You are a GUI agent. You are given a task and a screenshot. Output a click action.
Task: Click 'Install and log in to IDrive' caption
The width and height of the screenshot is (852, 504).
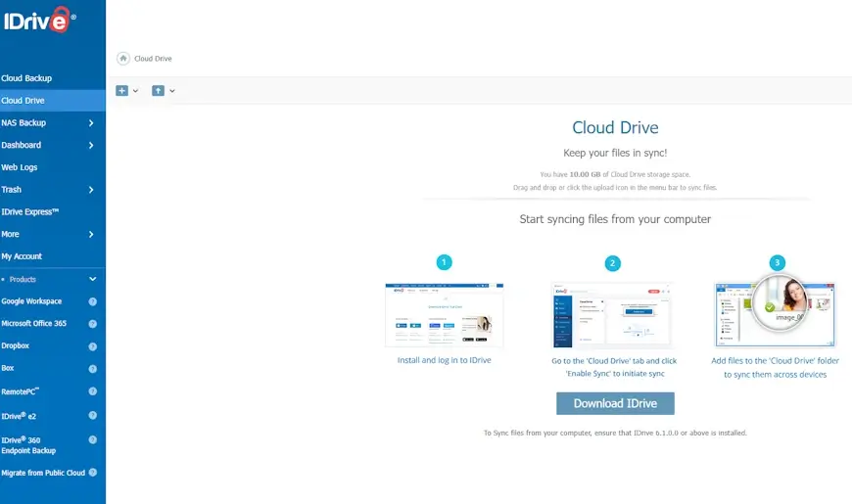click(x=444, y=360)
